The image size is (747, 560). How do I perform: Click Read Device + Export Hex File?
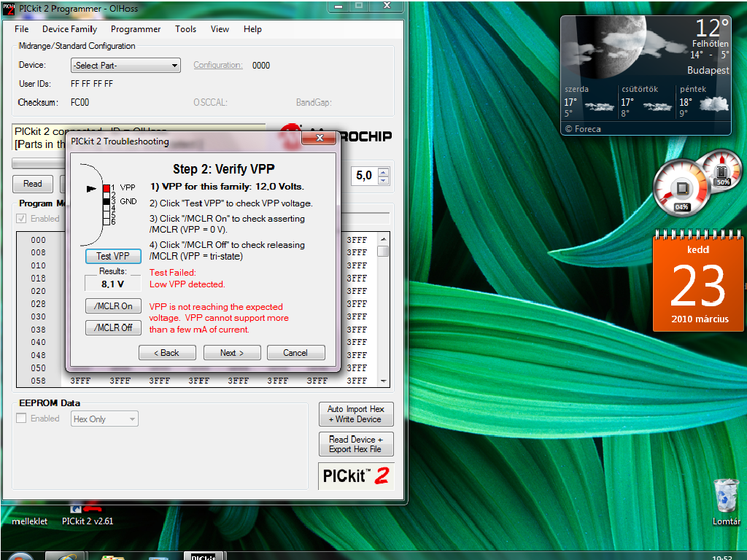[356, 444]
